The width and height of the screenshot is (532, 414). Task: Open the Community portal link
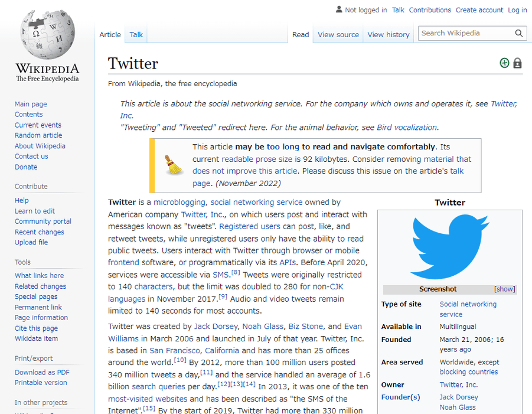pos(43,221)
